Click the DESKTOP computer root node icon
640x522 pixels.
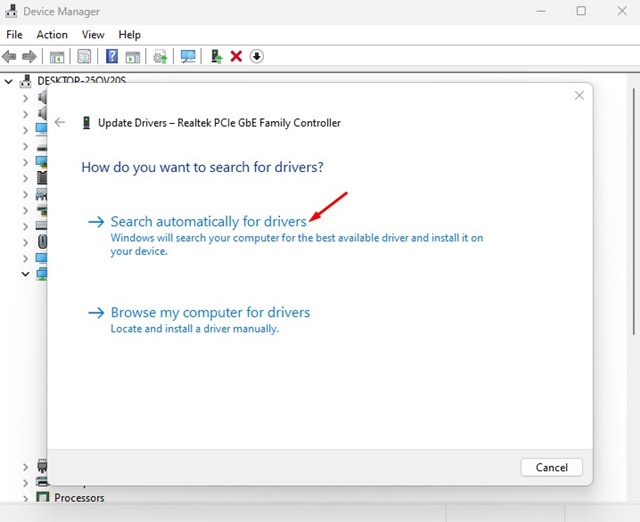(26, 81)
